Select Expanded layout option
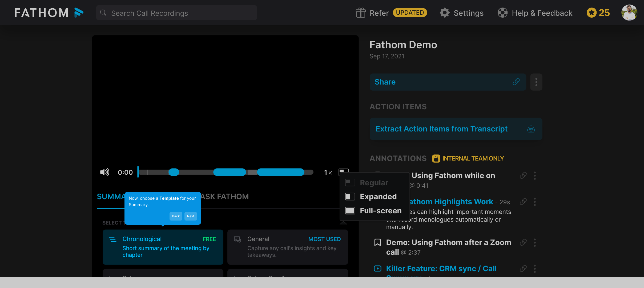 [x=375, y=197]
